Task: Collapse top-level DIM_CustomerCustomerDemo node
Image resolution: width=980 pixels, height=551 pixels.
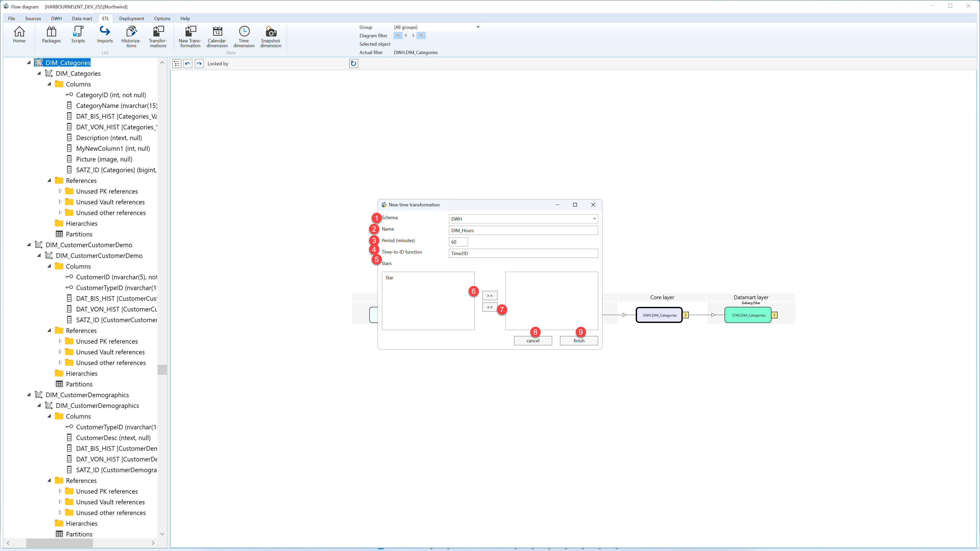Action: tap(29, 245)
